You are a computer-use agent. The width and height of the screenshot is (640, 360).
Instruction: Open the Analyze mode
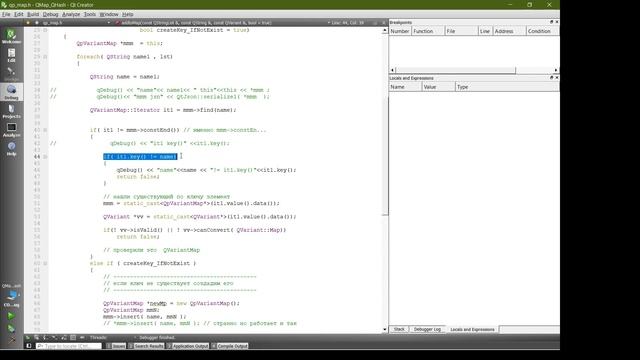11,130
